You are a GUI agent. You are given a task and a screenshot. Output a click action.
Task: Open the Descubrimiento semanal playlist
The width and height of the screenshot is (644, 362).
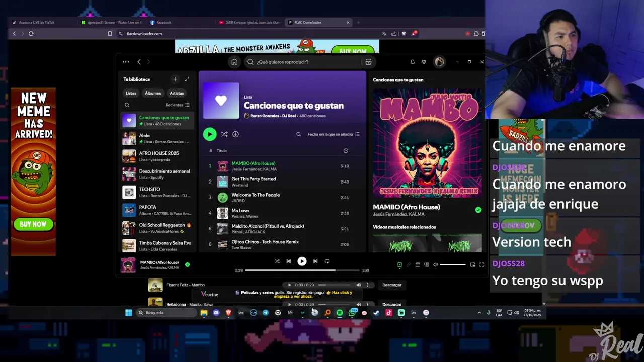pos(157,174)
